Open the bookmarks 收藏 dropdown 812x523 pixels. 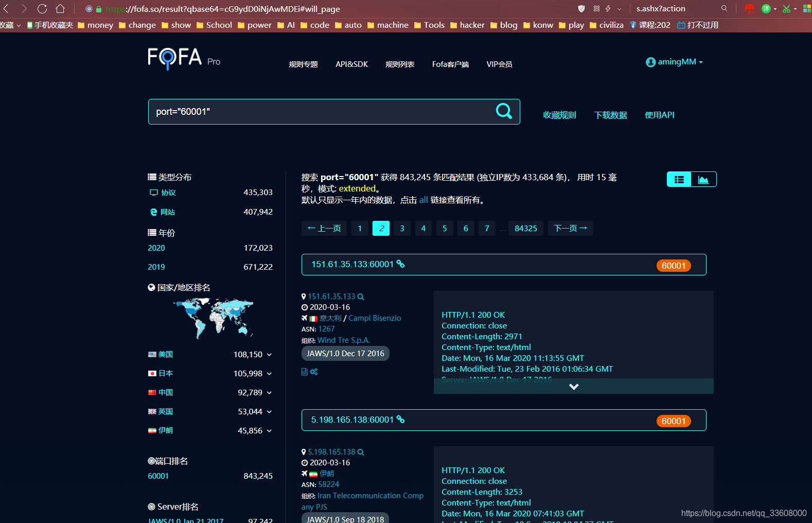[10, 25]
